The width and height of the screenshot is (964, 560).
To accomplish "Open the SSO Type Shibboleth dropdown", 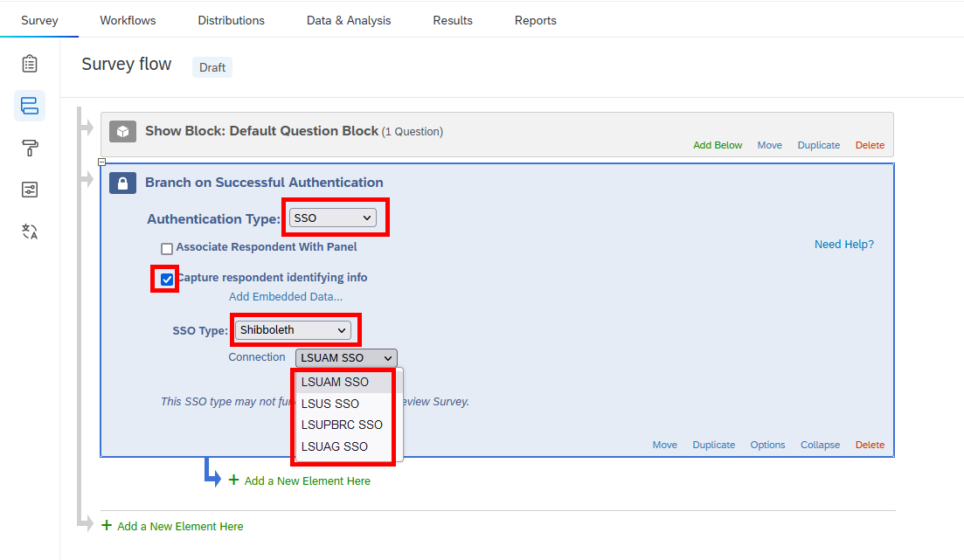I will 293,330.
